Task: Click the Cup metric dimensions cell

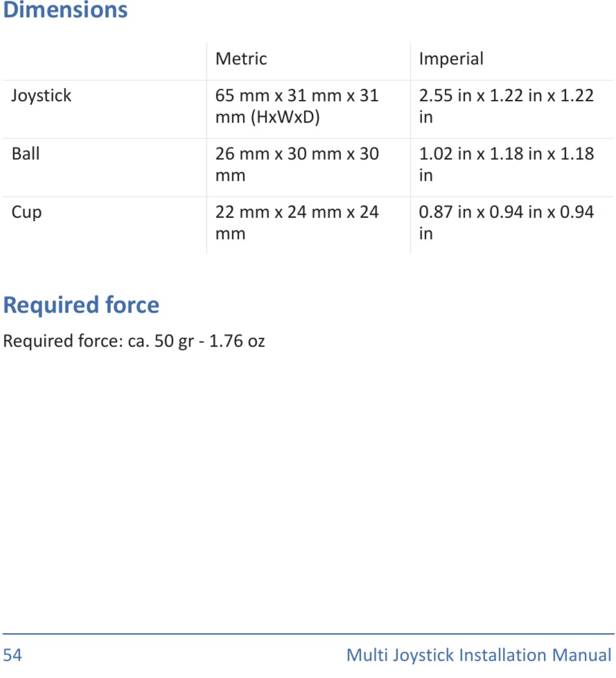Action: pyautogui.click(x=296, y=223)
